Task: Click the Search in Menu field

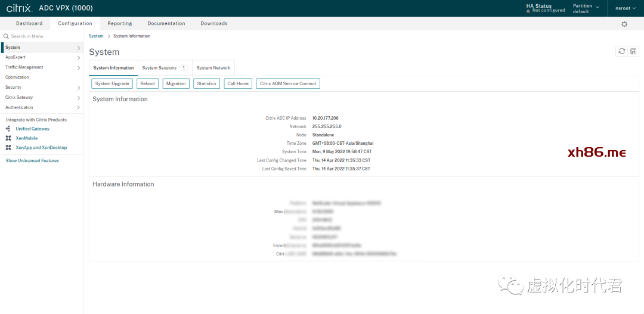Action: click(x=42, y=36)
